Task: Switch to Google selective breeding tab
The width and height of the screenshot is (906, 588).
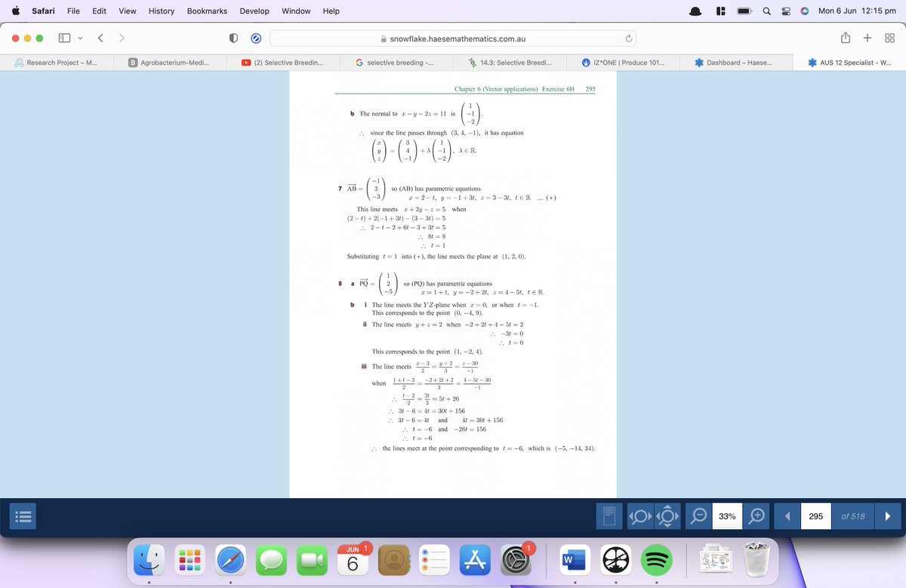Action: 396,63
